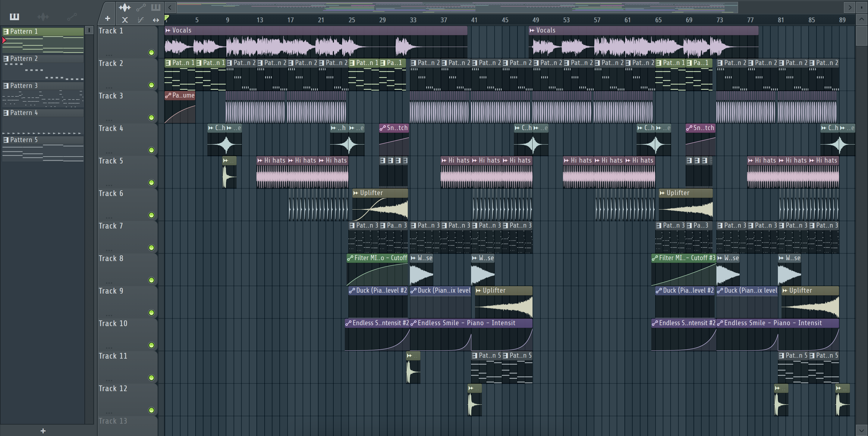Open the Pa..n 3 pattern clip menu on Track 7
This screenshot has height=436, width=868.
(383, 226)
